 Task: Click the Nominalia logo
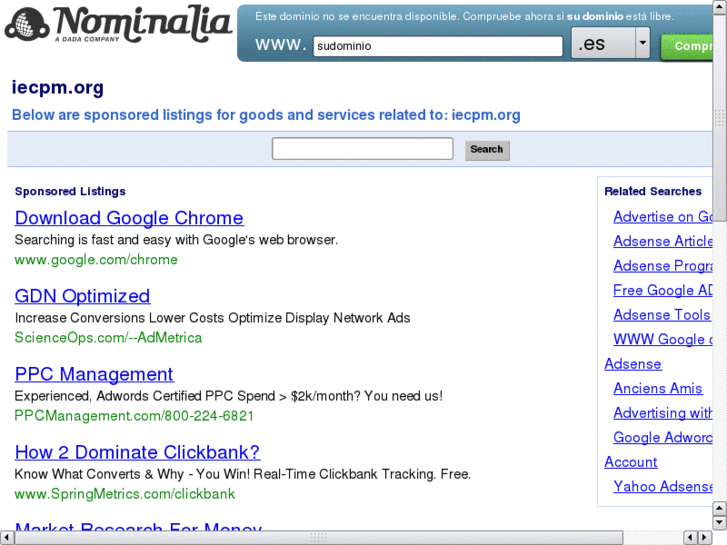[x=118, y=24]
